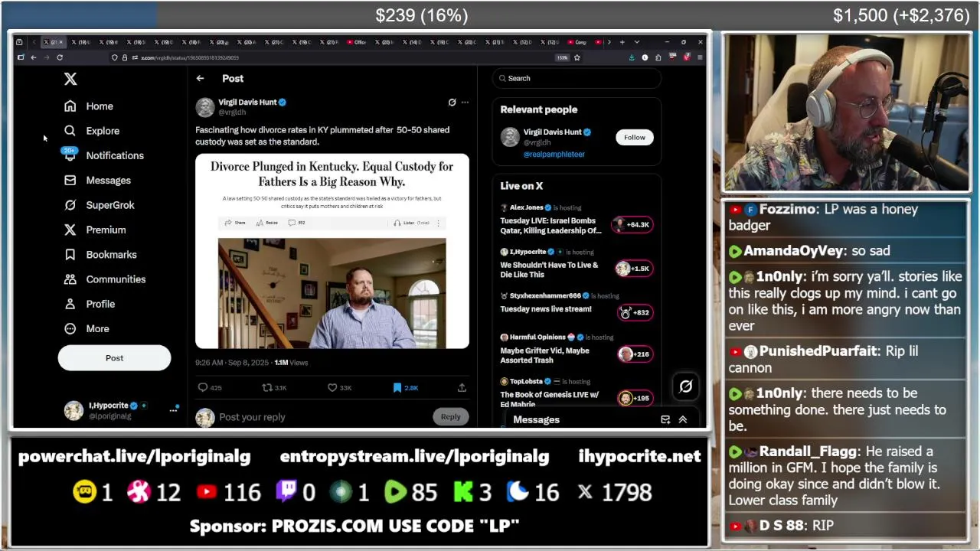Image resolution: width=980 pixels, height=551 pixels.
Task: Switch to the 'Cong' YouTube tab
Action: (x=577, y=42)
